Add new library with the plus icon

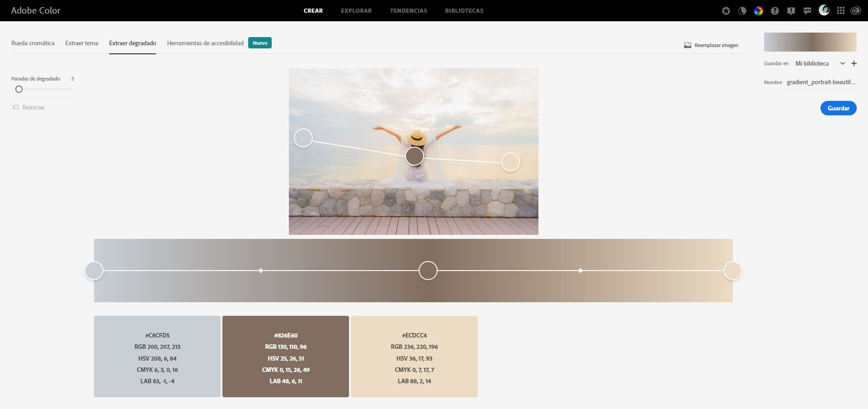click(854, 63)
